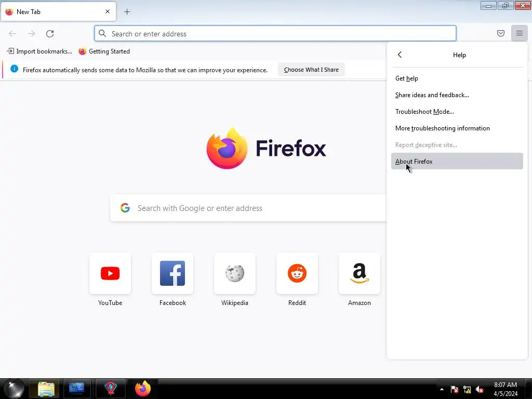
Task: Reload the current page
Action: tap(50, 34)
